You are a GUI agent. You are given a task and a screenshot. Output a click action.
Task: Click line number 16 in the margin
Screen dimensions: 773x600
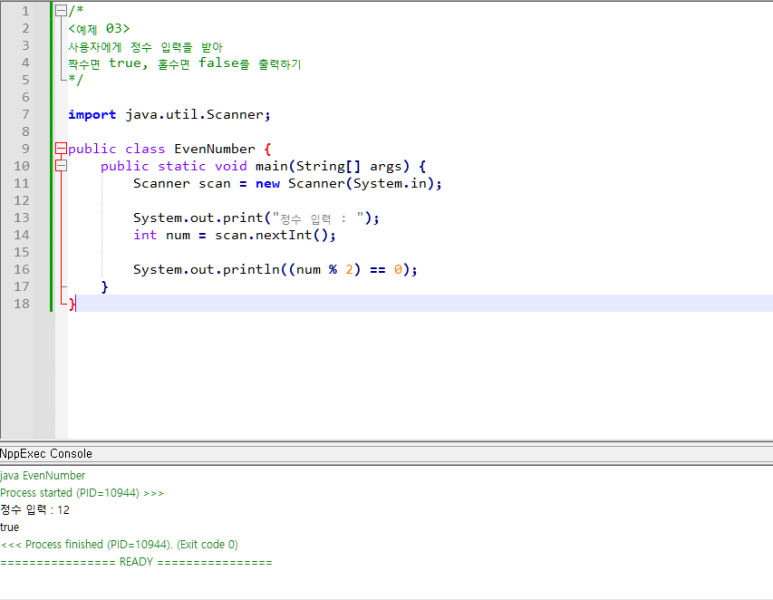[x=22, y=269]
